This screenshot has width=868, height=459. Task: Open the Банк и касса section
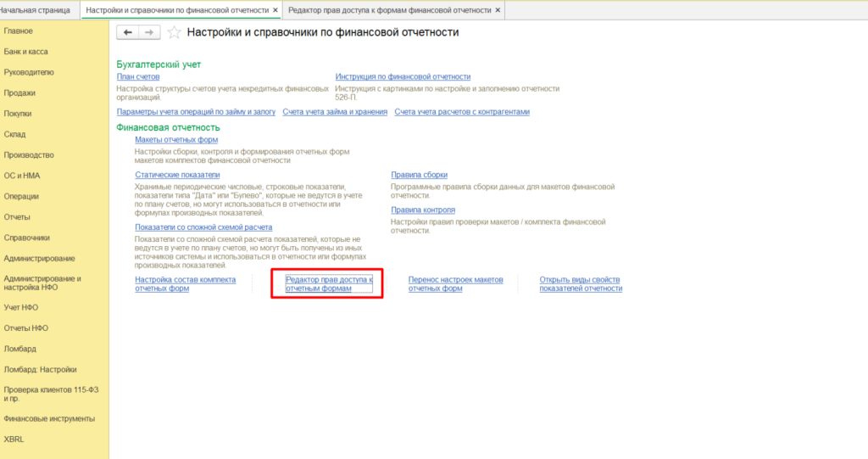pos(25,52)
